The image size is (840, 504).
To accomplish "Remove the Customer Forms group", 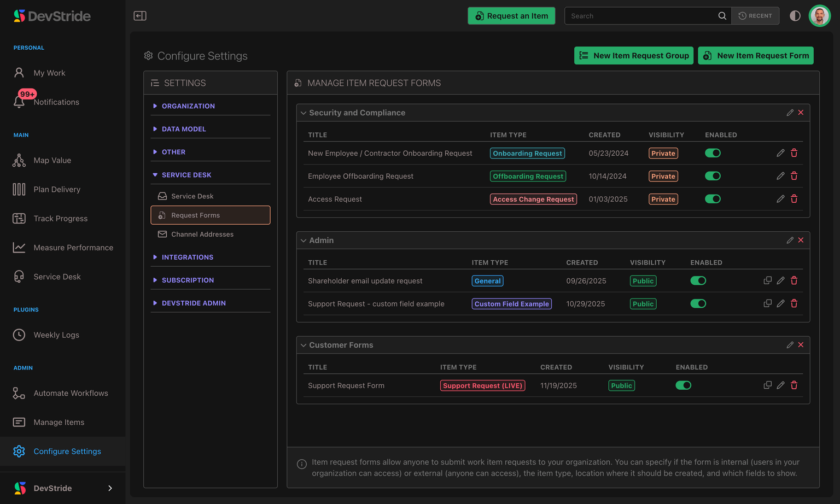I will (801, 345).
